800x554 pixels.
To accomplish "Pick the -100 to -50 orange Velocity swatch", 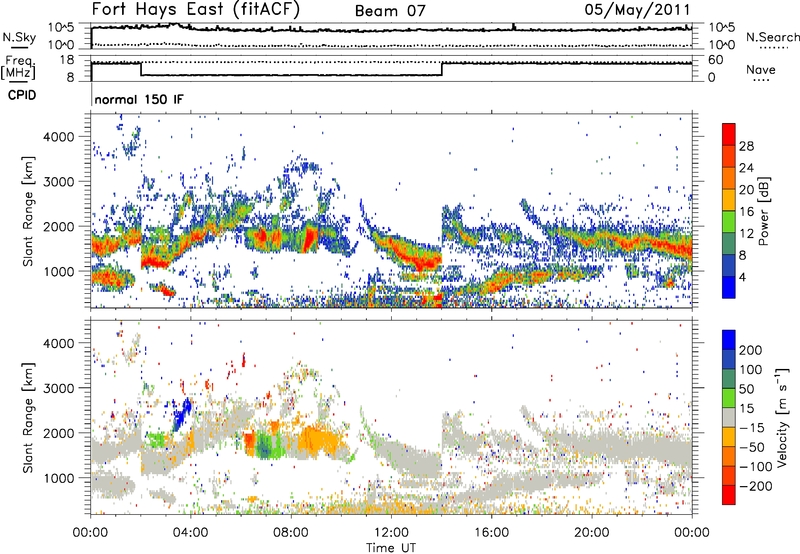I will click(x=729, y=456).
